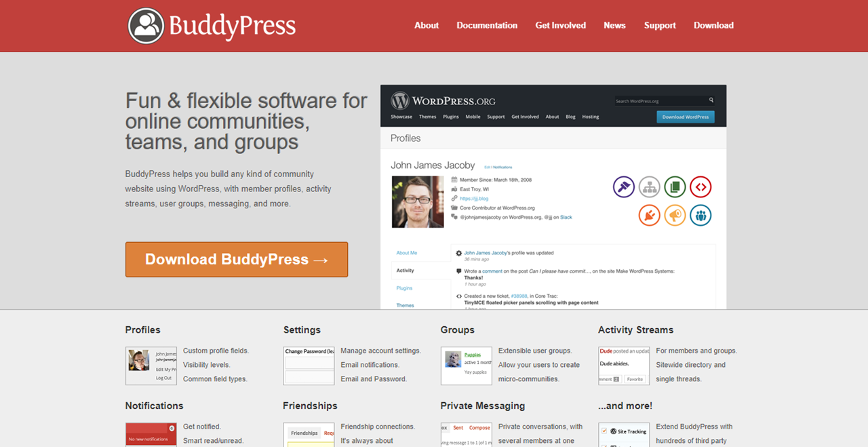
Task: Click the Slack link in the profile
Action: pos(566,217)
